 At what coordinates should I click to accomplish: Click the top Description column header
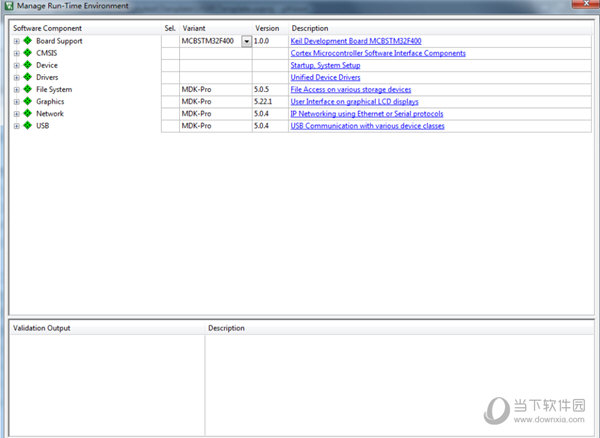click(x=310, y=28)
